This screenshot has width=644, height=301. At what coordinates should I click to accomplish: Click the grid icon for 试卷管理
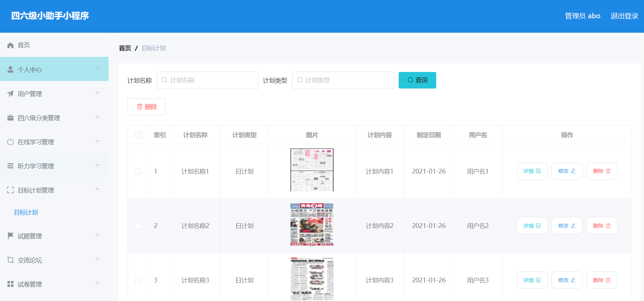pos(10,284)
